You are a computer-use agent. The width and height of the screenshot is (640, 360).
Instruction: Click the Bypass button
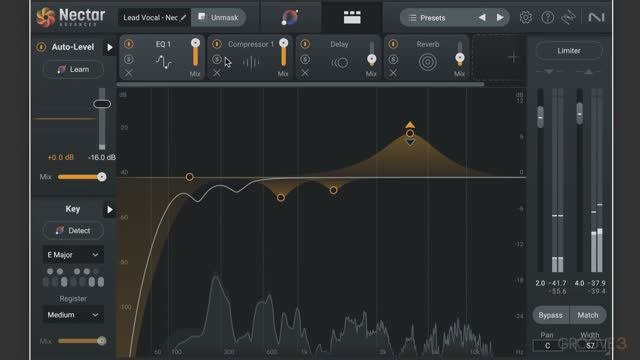point(551,315)
